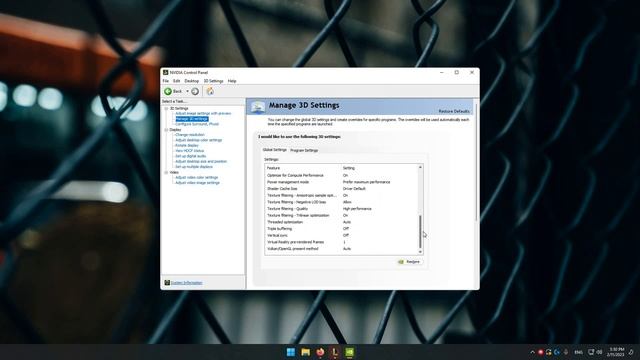Screen dimensions: 640x360
Task: Click the red tray icon
Action: (540, 352)
